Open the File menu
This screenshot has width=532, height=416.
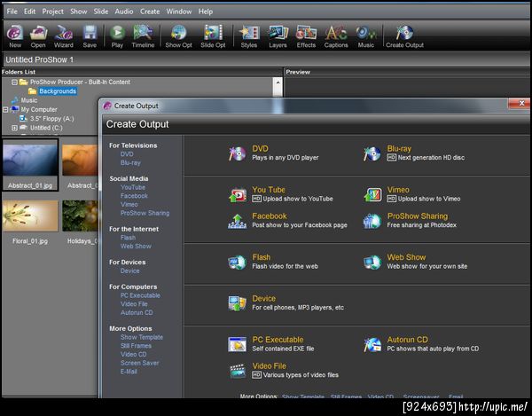point(12,12)
